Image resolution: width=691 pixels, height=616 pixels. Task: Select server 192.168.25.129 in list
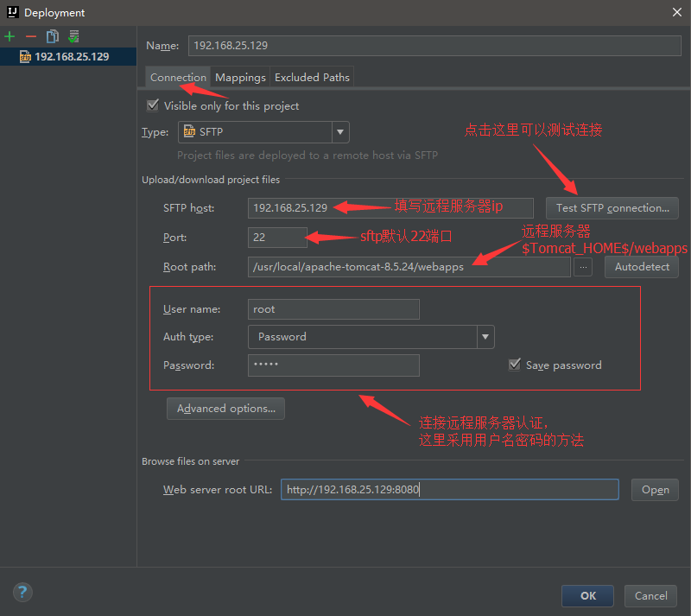pos(68,56)
